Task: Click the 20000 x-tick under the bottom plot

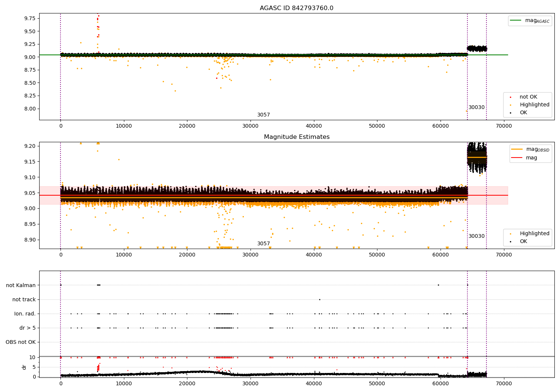Action: (x=187, y=383)
